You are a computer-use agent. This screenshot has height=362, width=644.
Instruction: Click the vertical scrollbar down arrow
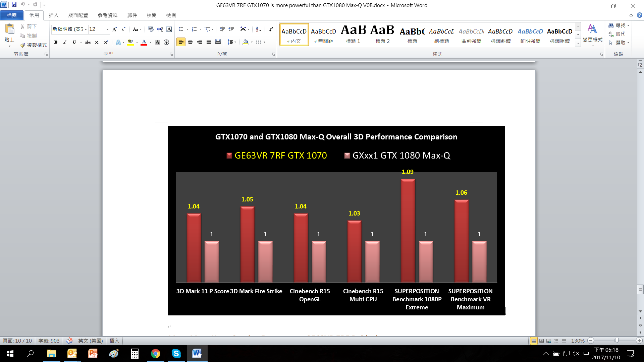[x=640, y=311]
